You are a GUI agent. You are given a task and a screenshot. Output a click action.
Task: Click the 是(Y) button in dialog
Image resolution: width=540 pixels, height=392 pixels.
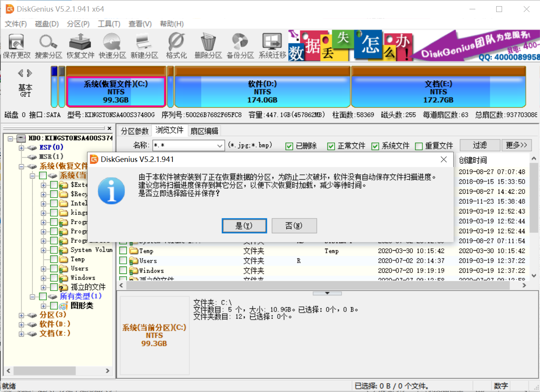(244, 226)
